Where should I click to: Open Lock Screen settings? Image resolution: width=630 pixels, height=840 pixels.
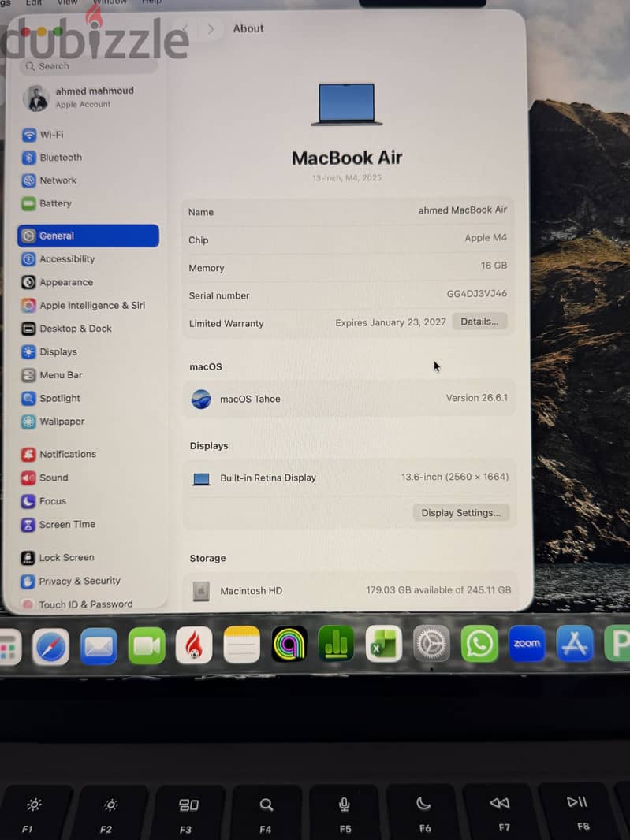click(58, 558)
